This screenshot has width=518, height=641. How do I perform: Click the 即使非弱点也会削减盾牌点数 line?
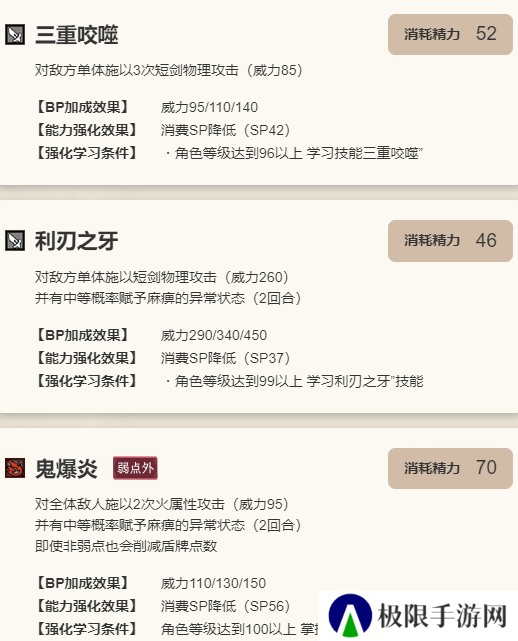point(126,546)
